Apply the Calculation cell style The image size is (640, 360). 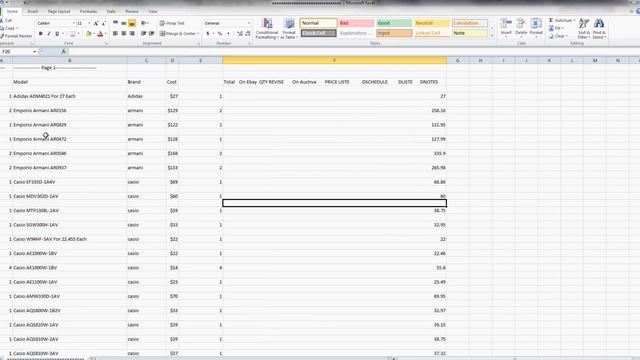469,23
